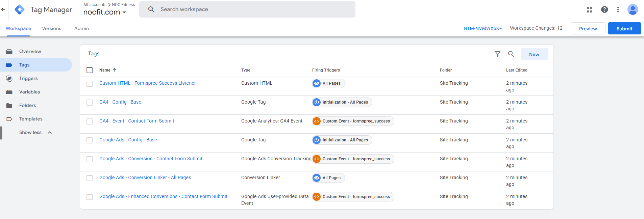Click New to create a tag

click(x=534, y=54)
